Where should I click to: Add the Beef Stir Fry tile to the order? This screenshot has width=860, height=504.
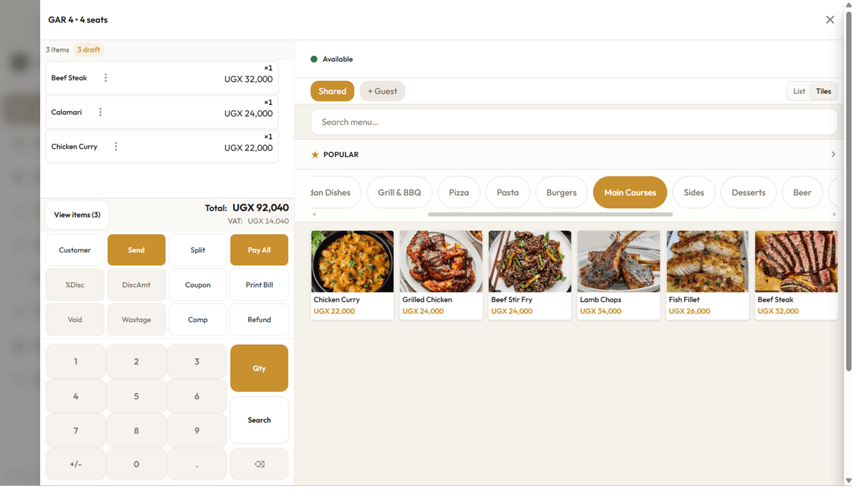click(x=530, y=275)
